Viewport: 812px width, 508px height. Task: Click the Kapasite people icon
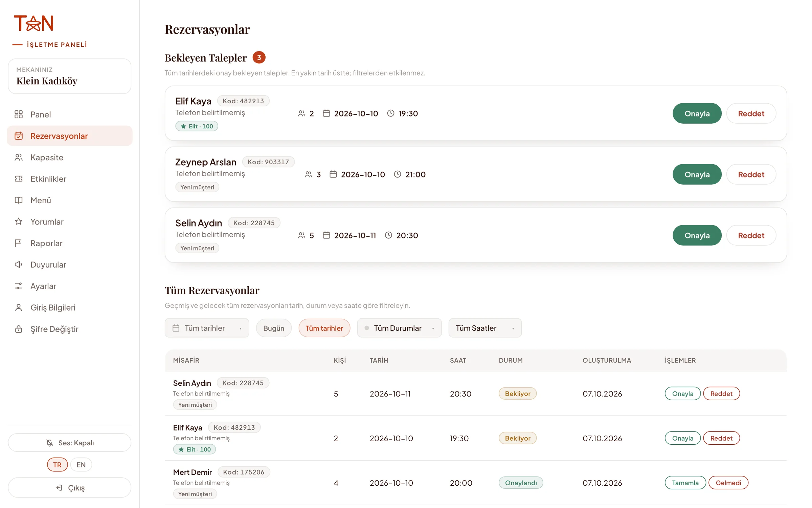[x=19, y=157]
